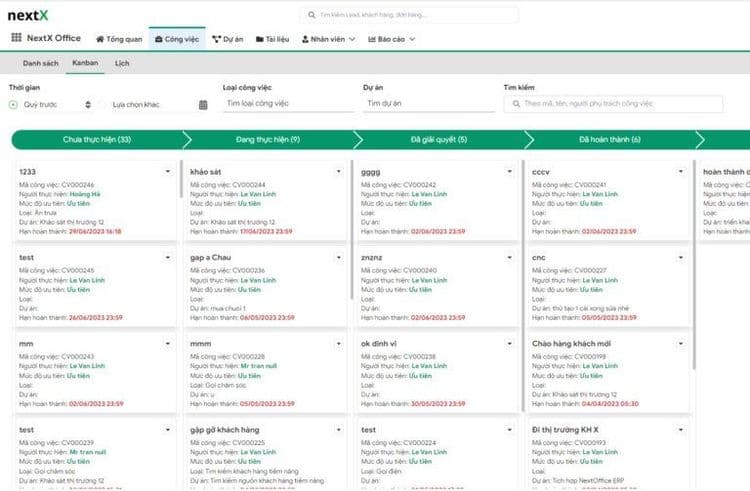750x491 pixels.
Task: Open the card menu arrow on gggg
Action: [510, 172]
